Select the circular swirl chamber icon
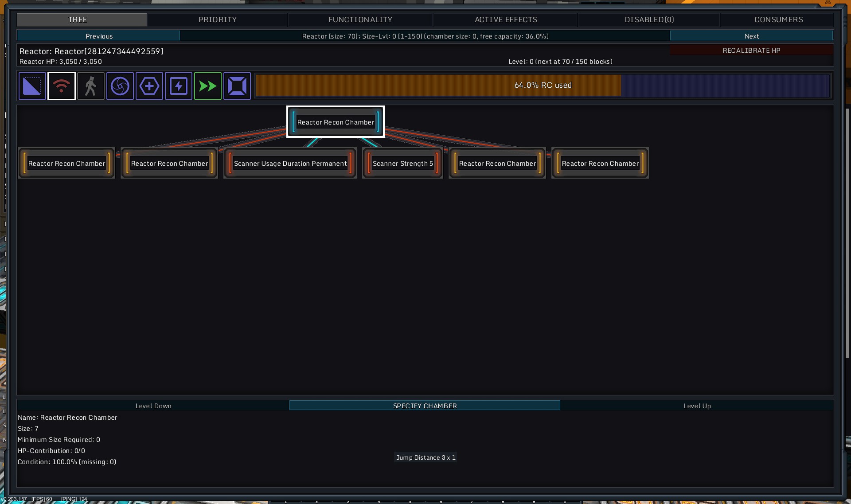Image resolution: width=851 pixels, height=504 pixels. click(120, 86)
